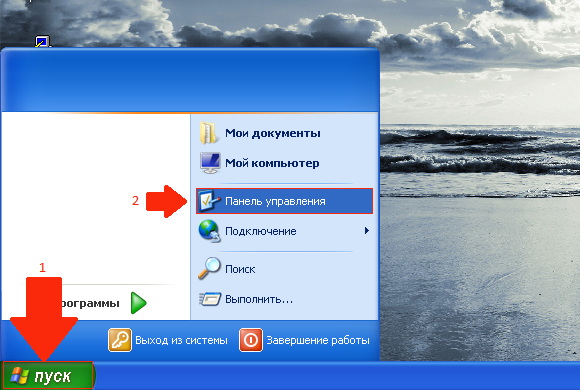Click the Панель управления icon
The image size is (580, 390).
(x=209, y=201)
